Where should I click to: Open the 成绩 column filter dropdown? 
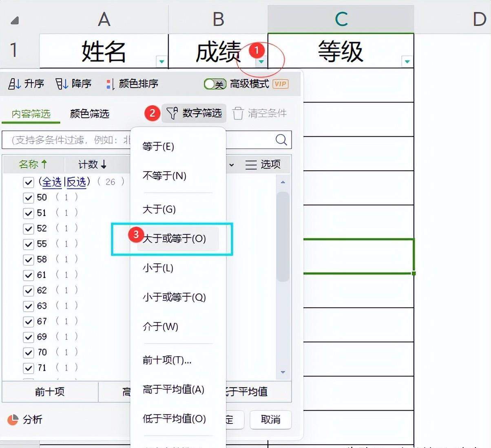tap(261, 62)
